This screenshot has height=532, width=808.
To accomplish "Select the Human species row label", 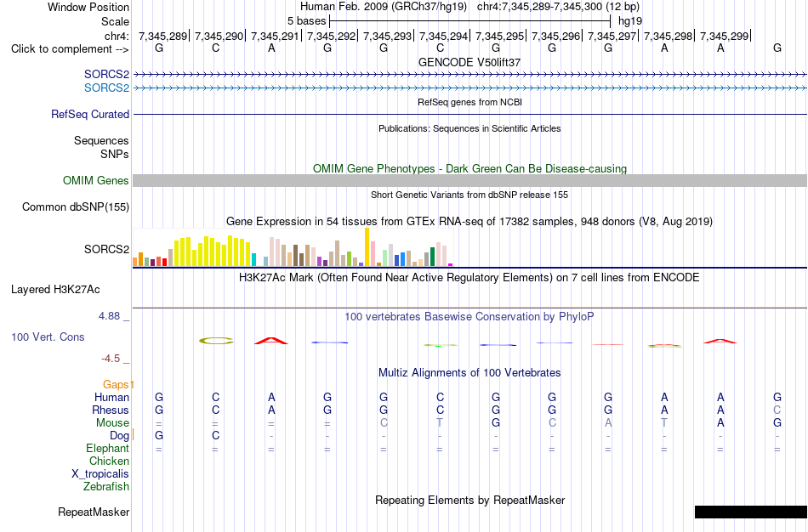I will click(111, 397).
